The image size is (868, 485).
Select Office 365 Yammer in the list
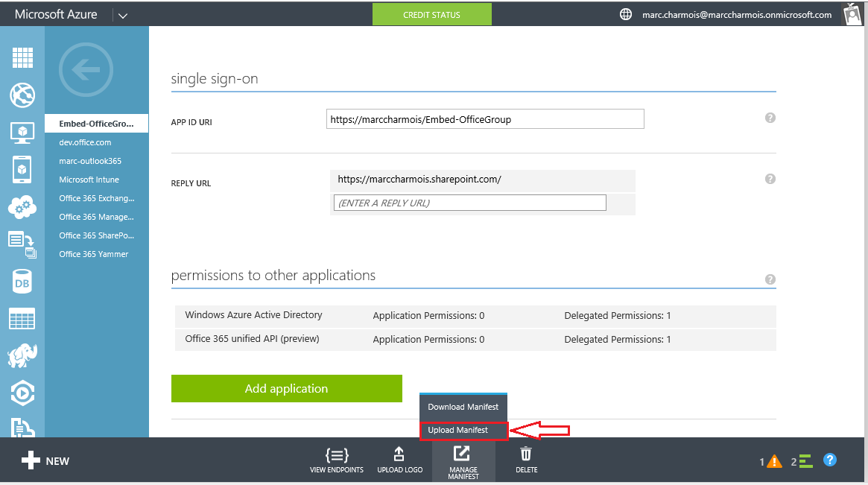[94, 254]
